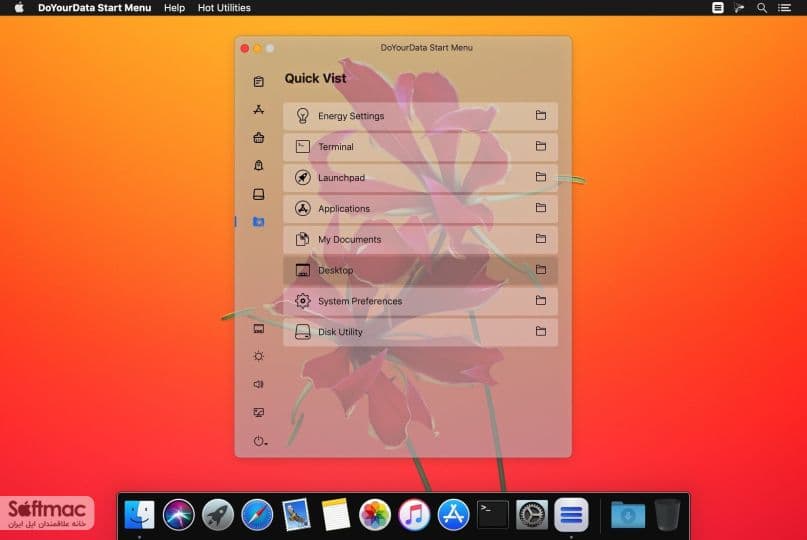Click folder icon beside Desktop
807x540 pixels.
tap(540, 270)
